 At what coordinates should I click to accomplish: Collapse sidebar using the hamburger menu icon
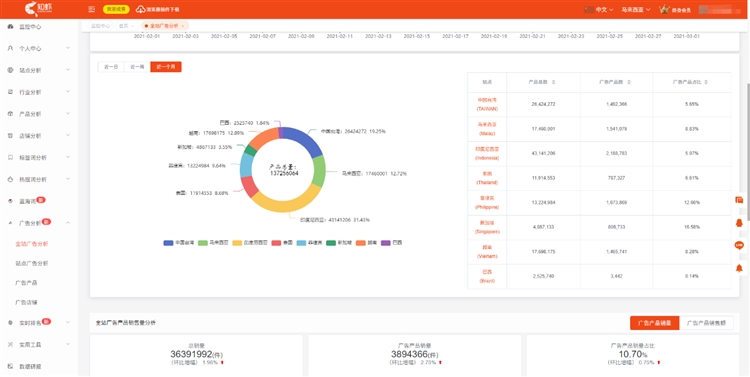point(92,9)
